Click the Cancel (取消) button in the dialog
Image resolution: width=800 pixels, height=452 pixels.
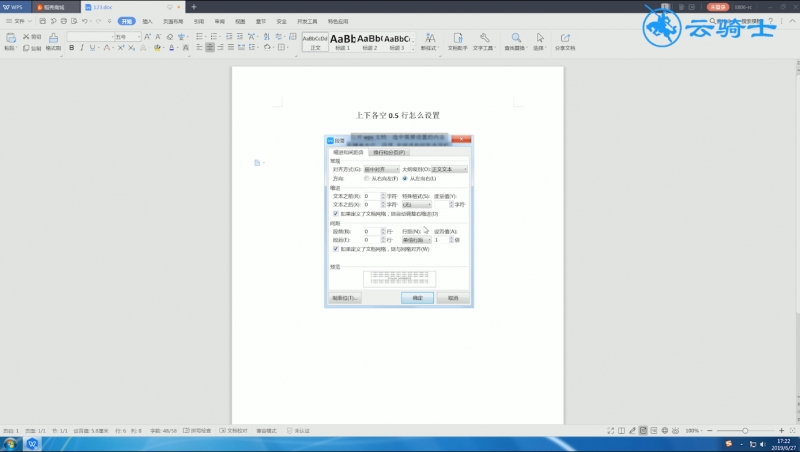coord(453,298)
